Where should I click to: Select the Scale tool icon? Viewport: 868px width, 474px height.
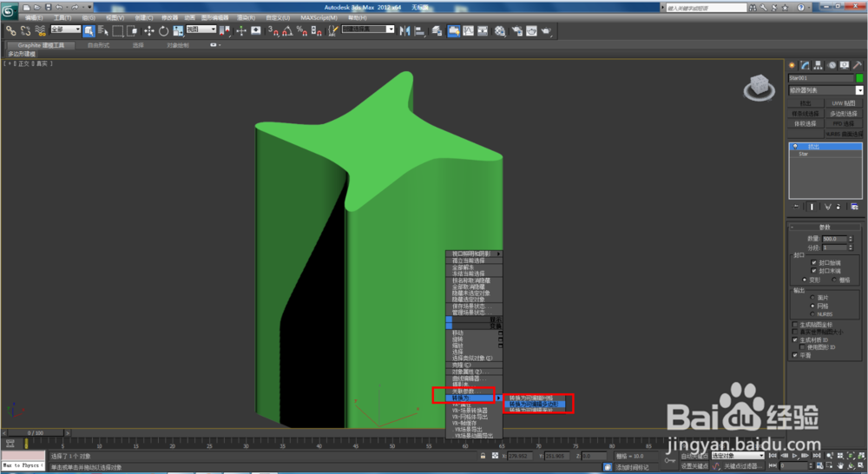click(178, 31)
